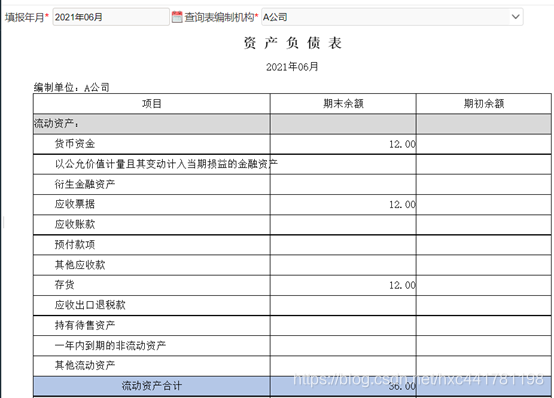Click the 2021年06月 date under the title
554x398 pixels.
pyautogui.click(x=292, y=66)
